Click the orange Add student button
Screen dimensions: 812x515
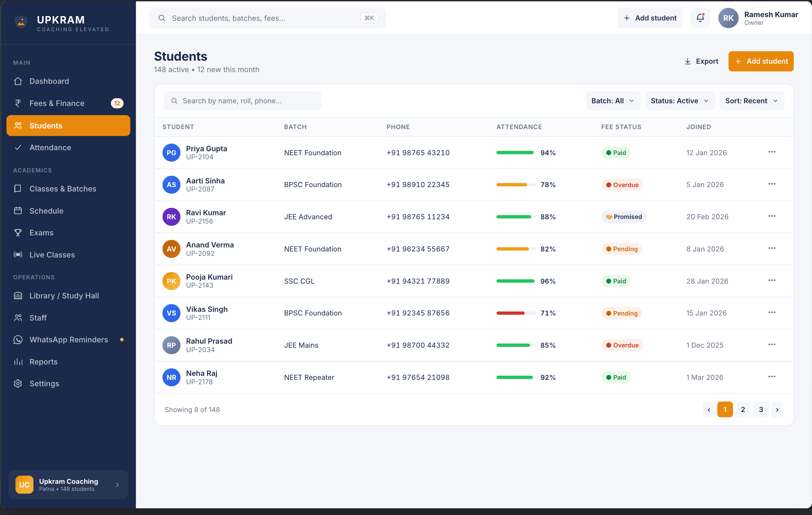tap(760, 61)
